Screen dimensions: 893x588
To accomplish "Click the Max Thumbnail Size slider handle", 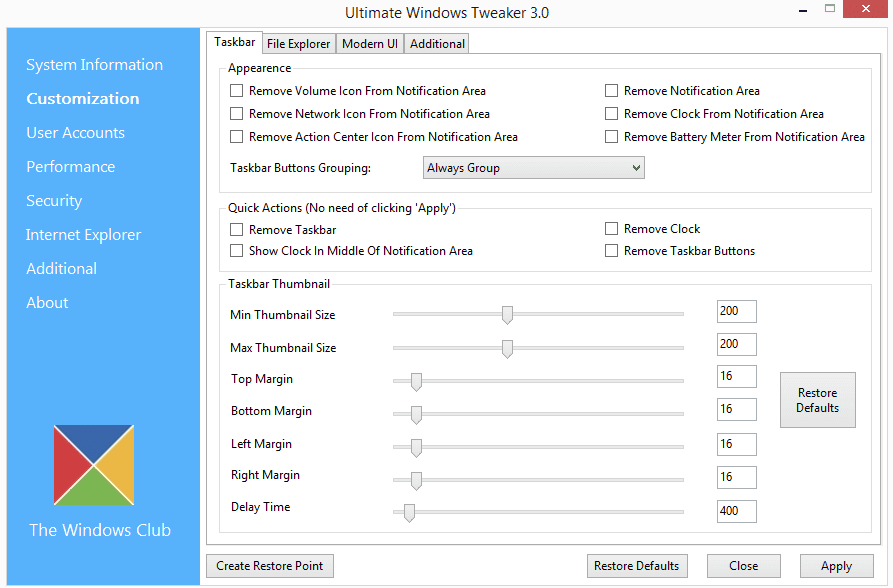I will point(507,349).
